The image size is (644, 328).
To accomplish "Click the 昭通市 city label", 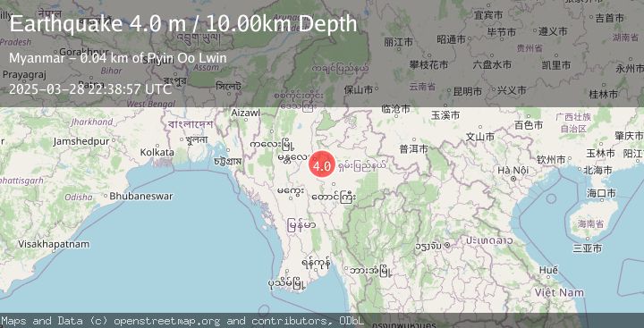I will (452, 39).
